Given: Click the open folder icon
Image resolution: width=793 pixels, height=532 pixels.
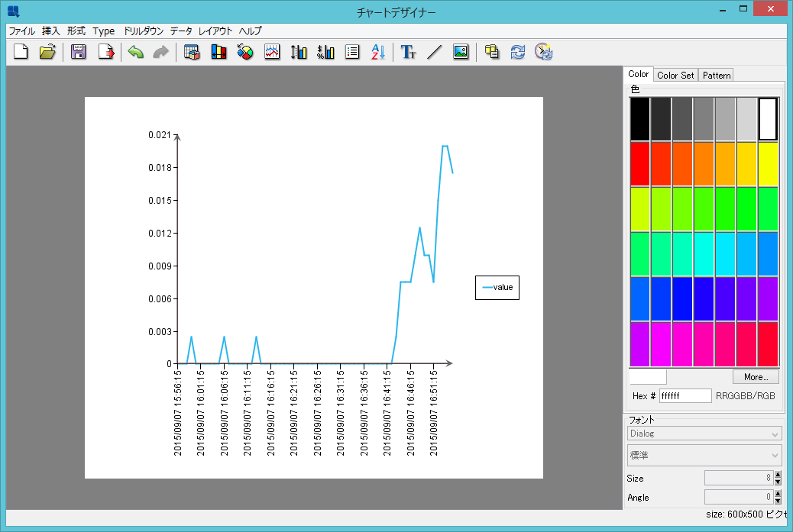Looking at the screenshot, I should [x=47, y=52].
